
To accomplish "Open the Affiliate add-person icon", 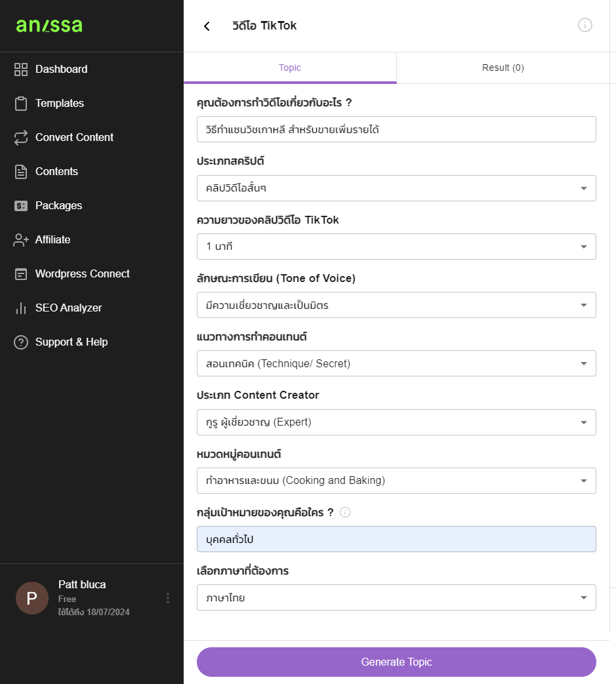I will [21, 240].
